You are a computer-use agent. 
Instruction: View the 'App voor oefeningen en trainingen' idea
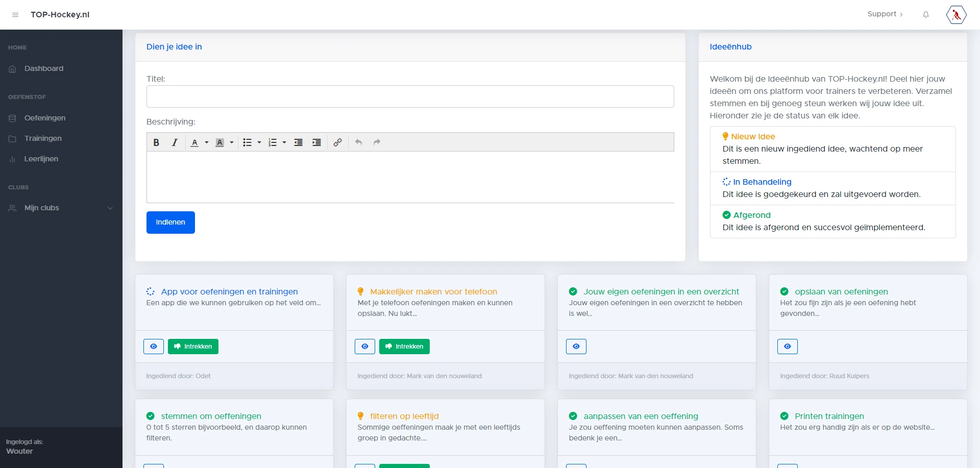[x=154, y=347]
